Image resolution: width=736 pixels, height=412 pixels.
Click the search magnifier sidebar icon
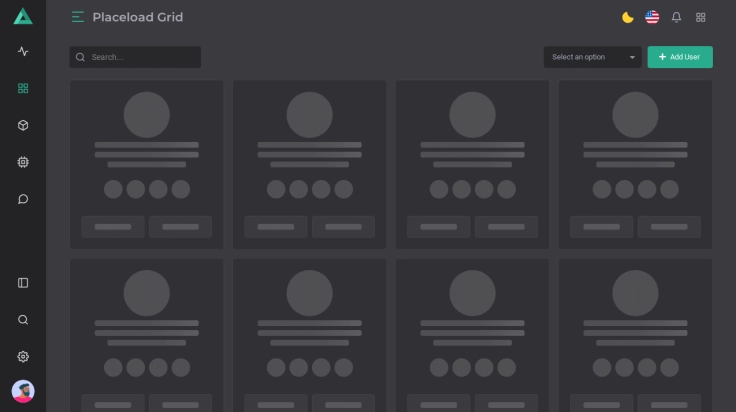click(23, 320)
